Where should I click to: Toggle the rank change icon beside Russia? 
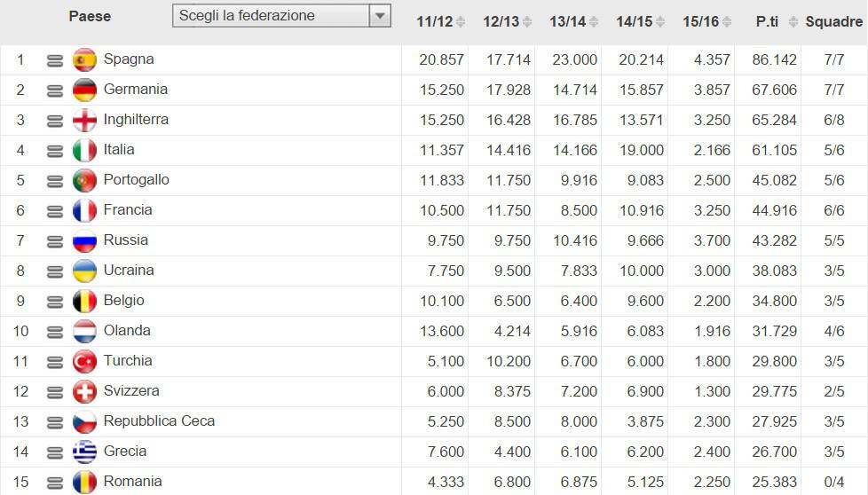point(55,240)
